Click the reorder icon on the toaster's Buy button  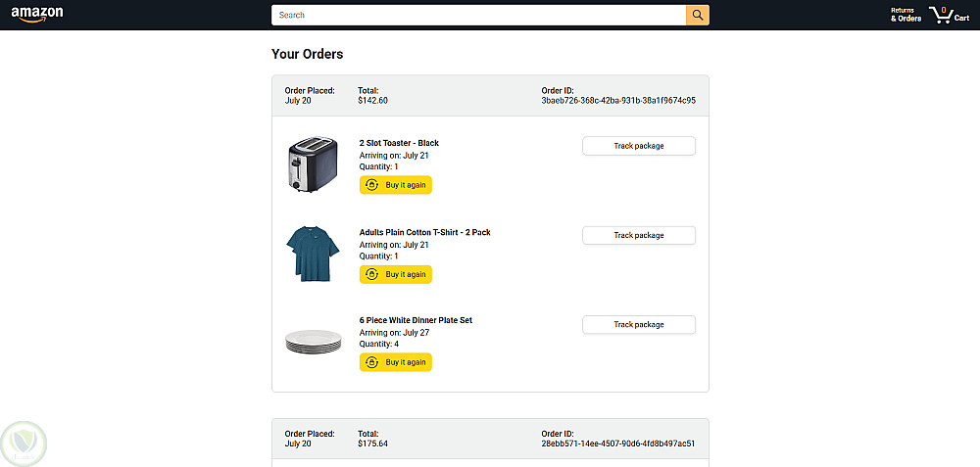[371, 185]
